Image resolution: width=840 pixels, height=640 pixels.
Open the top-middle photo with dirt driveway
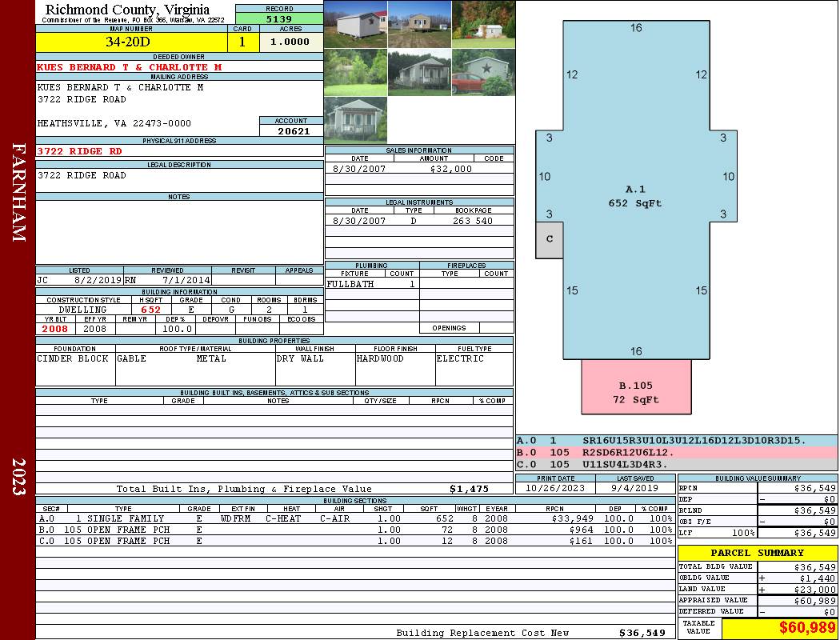[x=419, y=24]
